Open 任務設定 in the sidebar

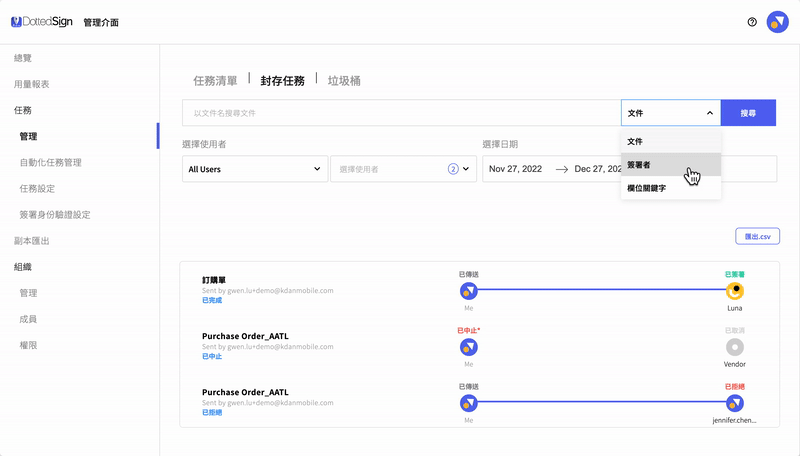pyautogui.click(x=37, y=188)
